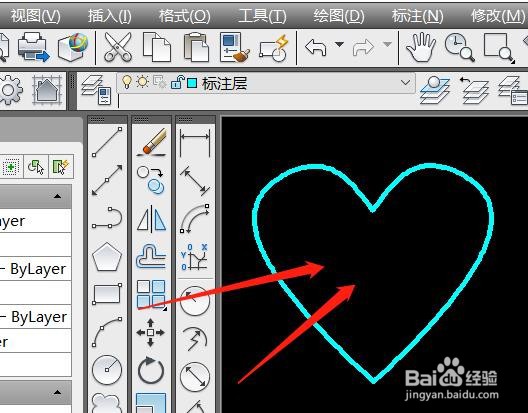
Task: Open the 格式(O) menu
Action: 185,16
